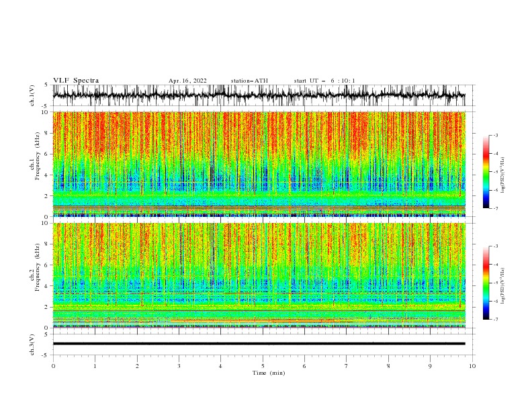Click the 'ch.3(V)' axis label

pos(32,345)
